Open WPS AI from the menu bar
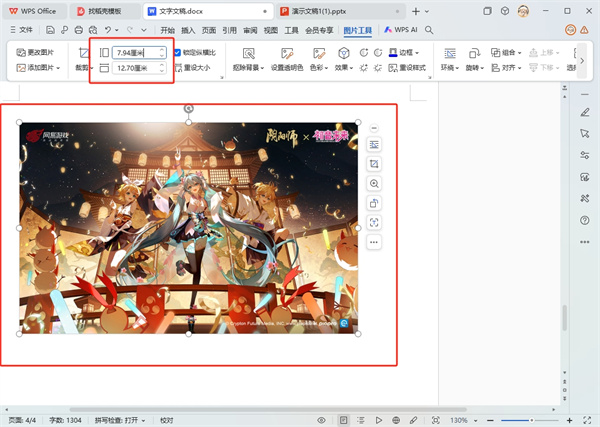This screenshot has width=600, height=427. point(400,30)
